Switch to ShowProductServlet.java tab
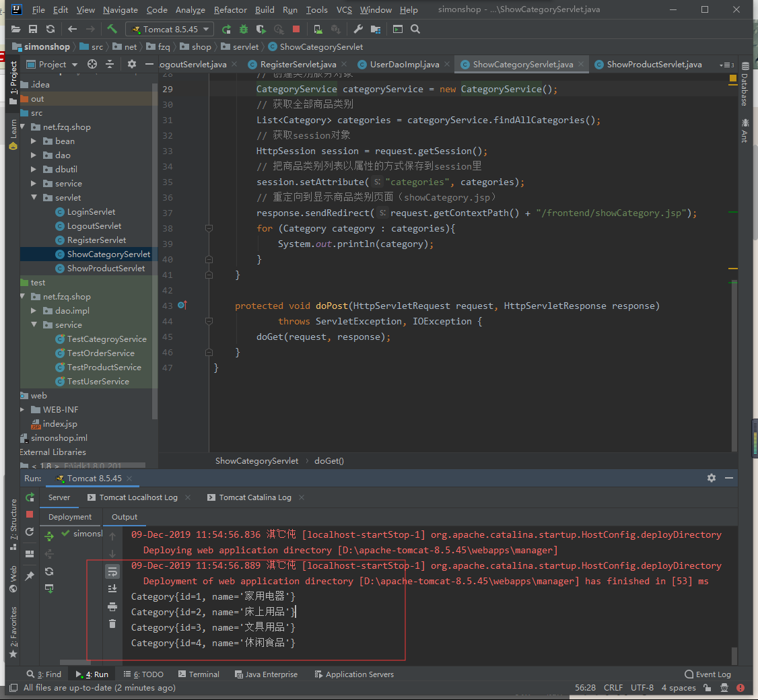Image resolution: width=758 pixels, height=700 pixels. pos(654,65)
